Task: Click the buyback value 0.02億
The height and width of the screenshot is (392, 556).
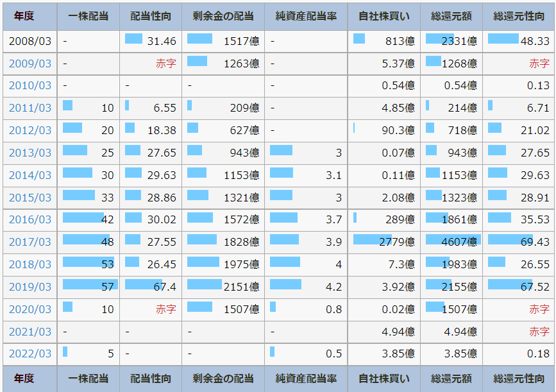Action: 398,309
